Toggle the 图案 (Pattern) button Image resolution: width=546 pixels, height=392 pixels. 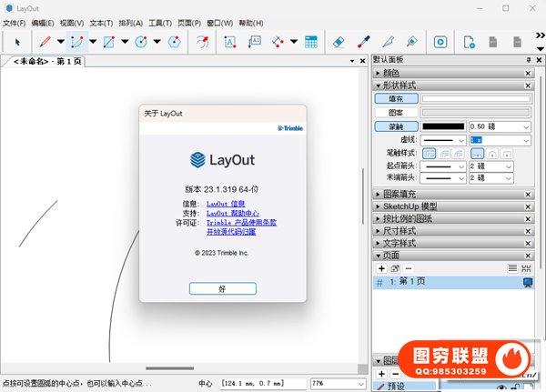point(395,112)
